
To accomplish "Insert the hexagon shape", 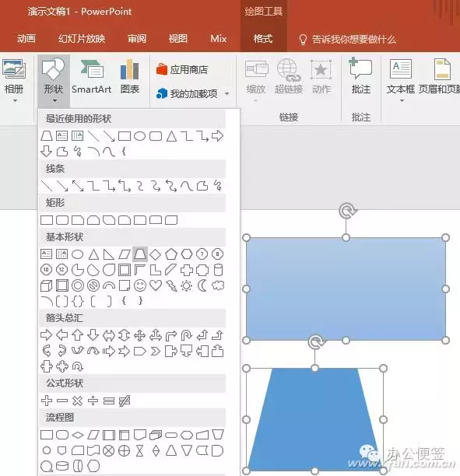I will point(187,254).
